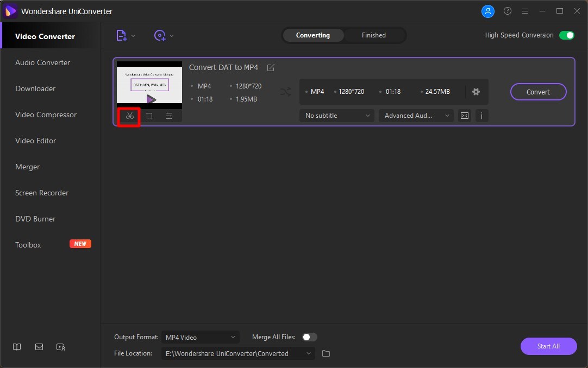Click the Start All button
588x368 pixels.
click(x=549, y=346)
